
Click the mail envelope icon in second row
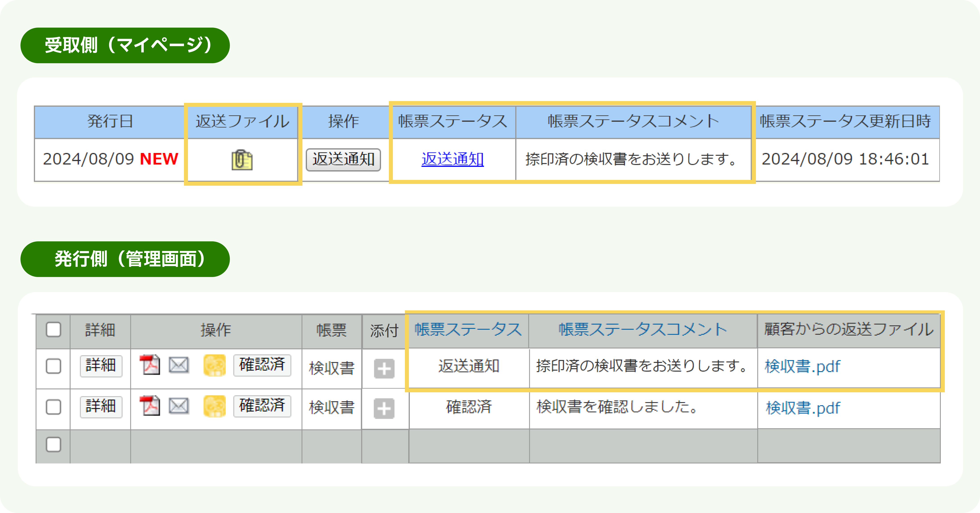pos(179,406)
